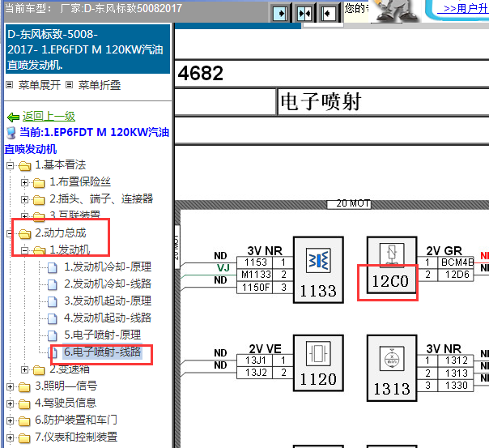Expand the 2.插头、端子、连接器 folder
The image size is (489, 448).
point(24,199)
